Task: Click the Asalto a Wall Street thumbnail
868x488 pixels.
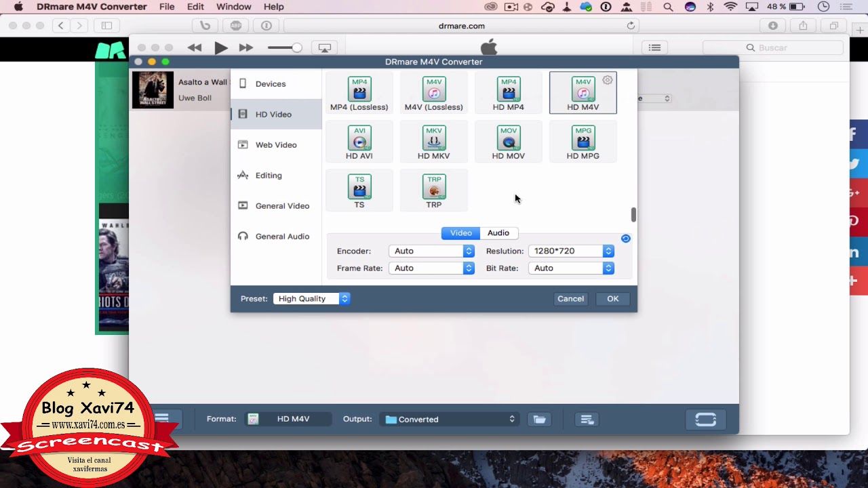Action: pyautogui.click(x=153, y=89)
